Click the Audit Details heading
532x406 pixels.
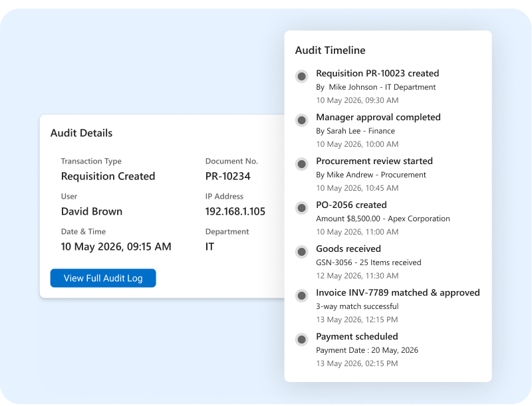pos(81,133)
